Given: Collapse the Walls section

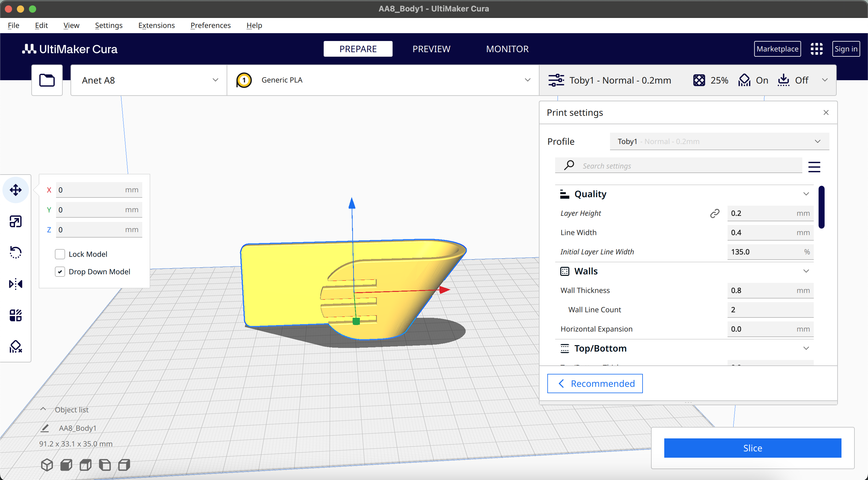Looking at the screenshot, I should [x=806, y=271].
